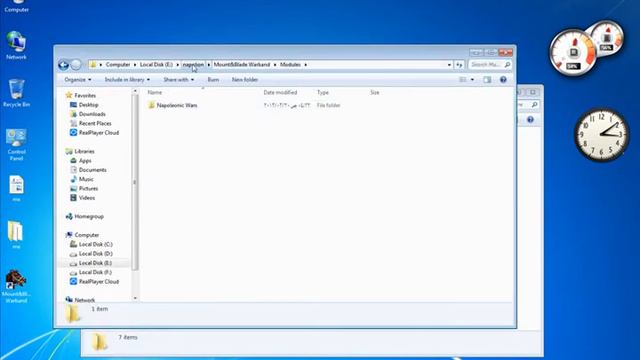Click the analog clock gadget
640x360 pixels.
[602, 135]
